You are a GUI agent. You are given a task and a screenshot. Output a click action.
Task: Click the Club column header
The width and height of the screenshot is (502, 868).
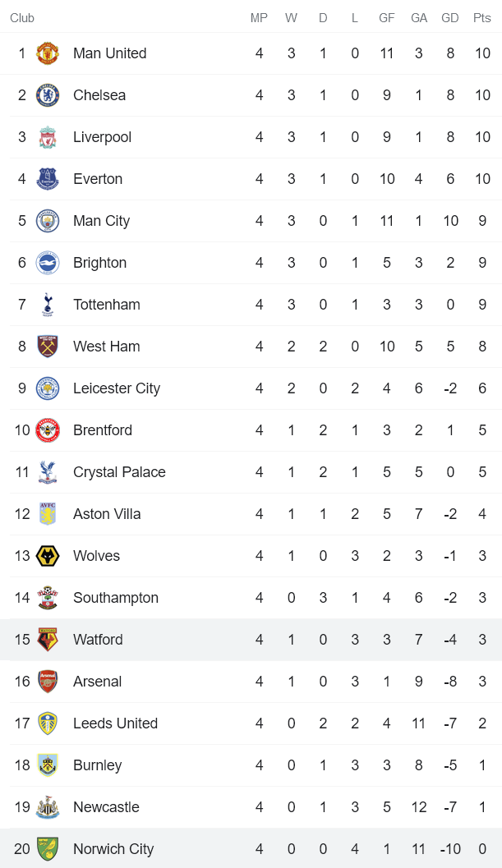pyautogui.click(x=22, y=18)
